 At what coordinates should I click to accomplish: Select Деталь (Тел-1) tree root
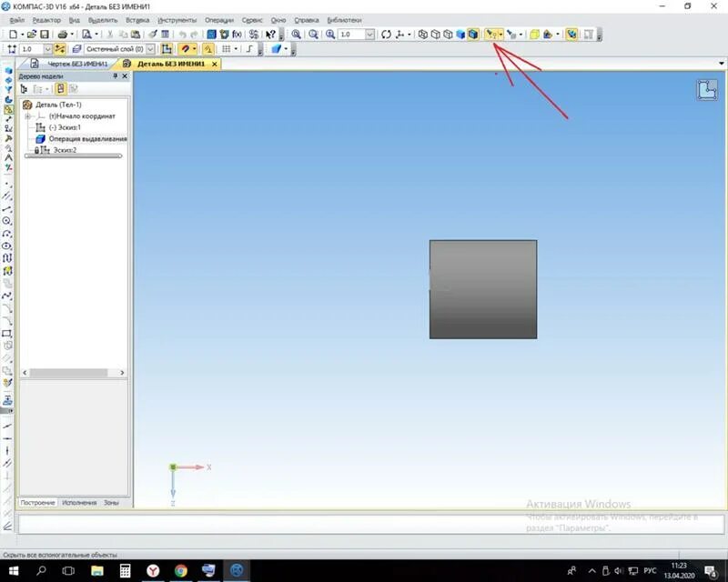pos(58,105)
